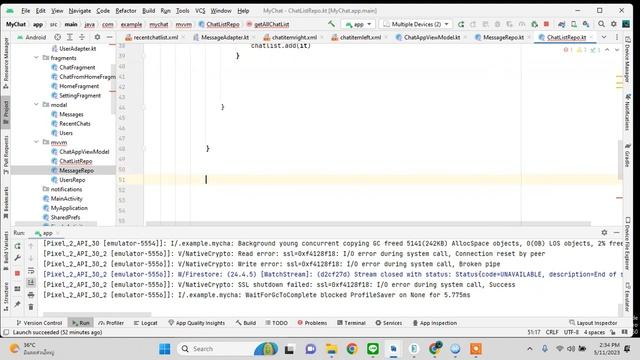The image size is (640, 360).
Task: Clear run console with trash icon
Action: pyautogui.click(x=31, y=307)
